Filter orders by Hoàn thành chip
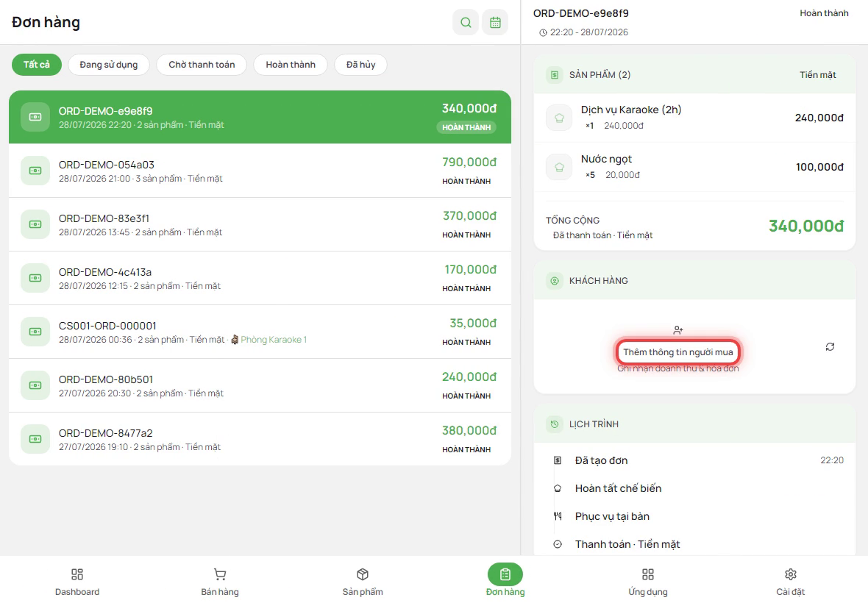This screenshot has width=868, height=603. (291, 65)
